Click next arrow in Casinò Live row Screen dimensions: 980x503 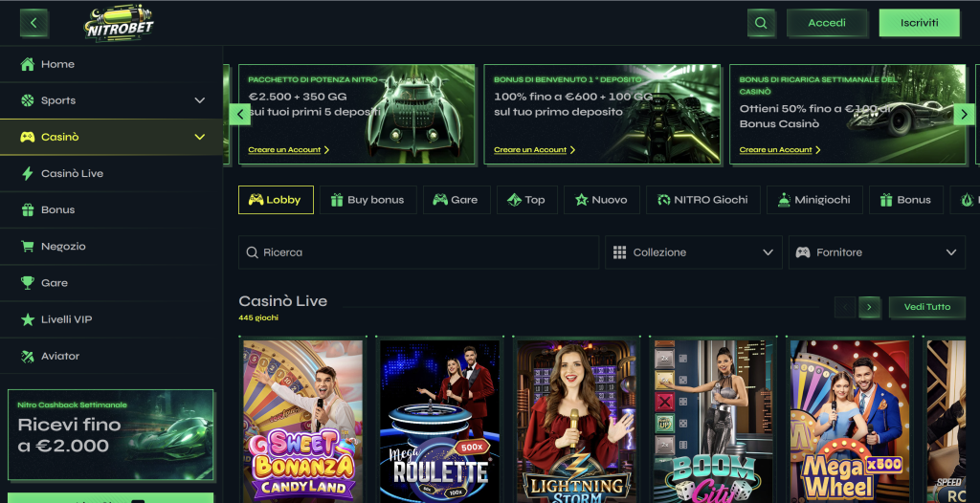click(869, 307)
